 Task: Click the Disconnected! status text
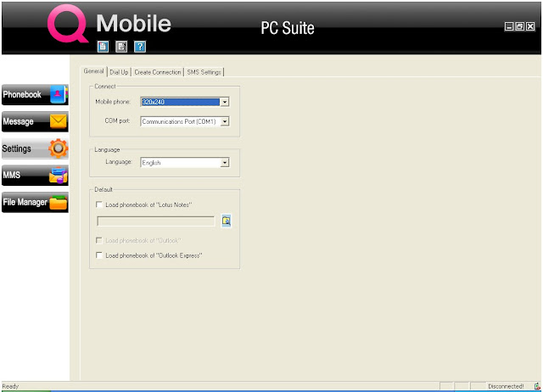[506, 386]
